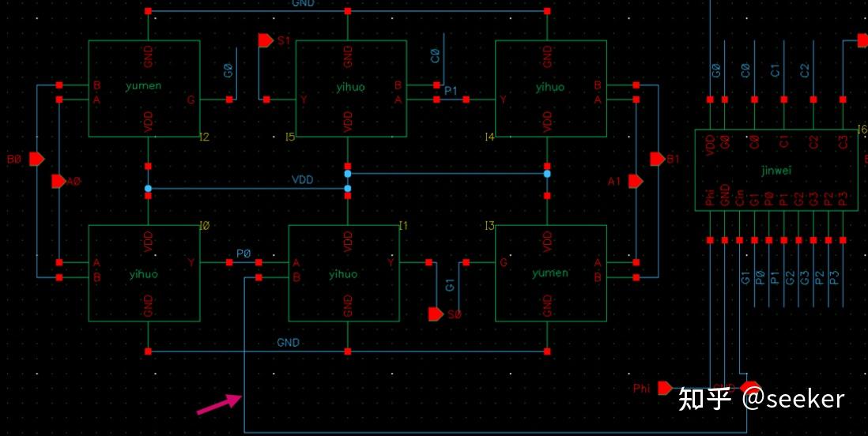Click the B0 input pin symbol
Image resolution: width=868 pixels, height=436 pixels.
(x=36, y=160)
